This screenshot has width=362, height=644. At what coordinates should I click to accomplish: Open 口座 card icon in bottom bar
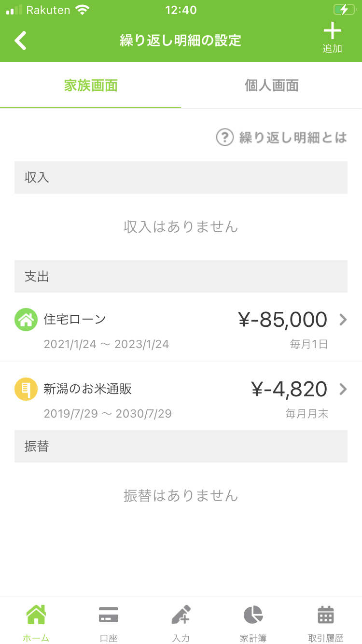pyautogui.click(x=109, y=623)
